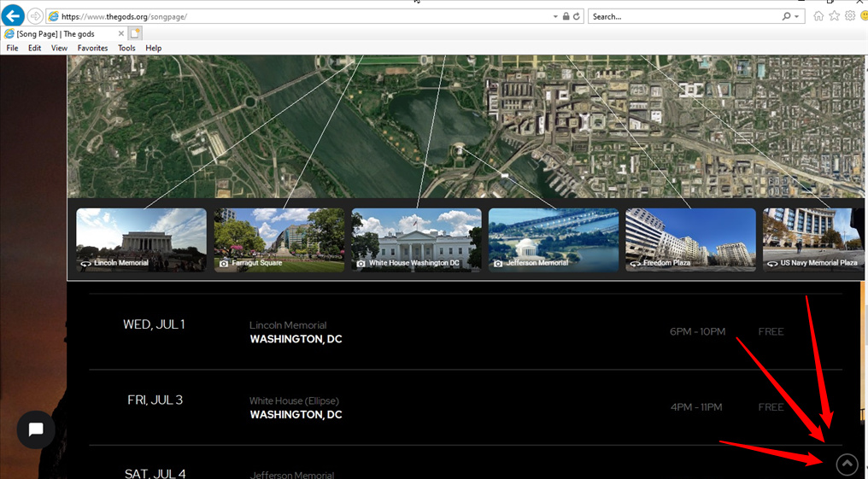Open the Tools gear icon
868x479 pixels.
click(x=850, y=16)
